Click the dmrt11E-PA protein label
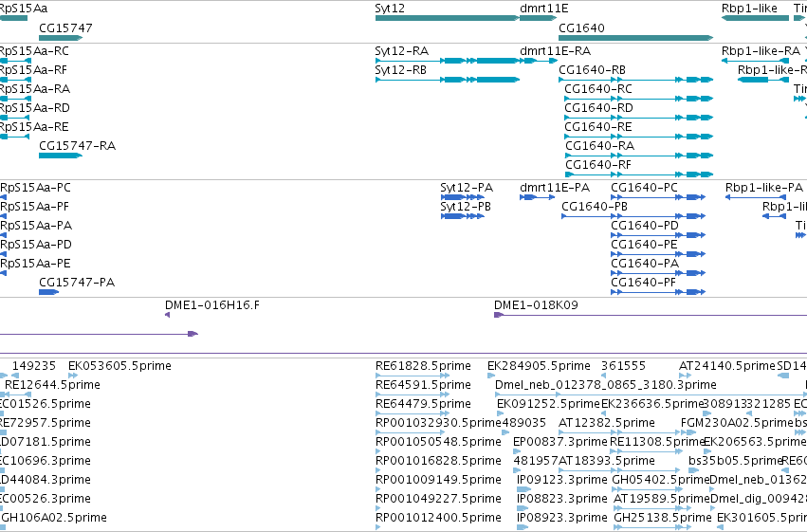 (555, 188)
